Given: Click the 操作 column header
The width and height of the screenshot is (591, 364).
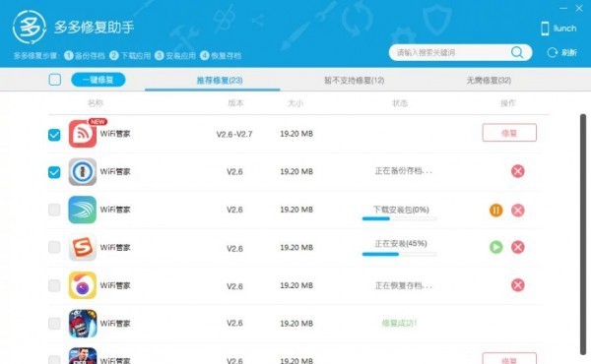Looking at the screenshot, I should coord(507,103).
